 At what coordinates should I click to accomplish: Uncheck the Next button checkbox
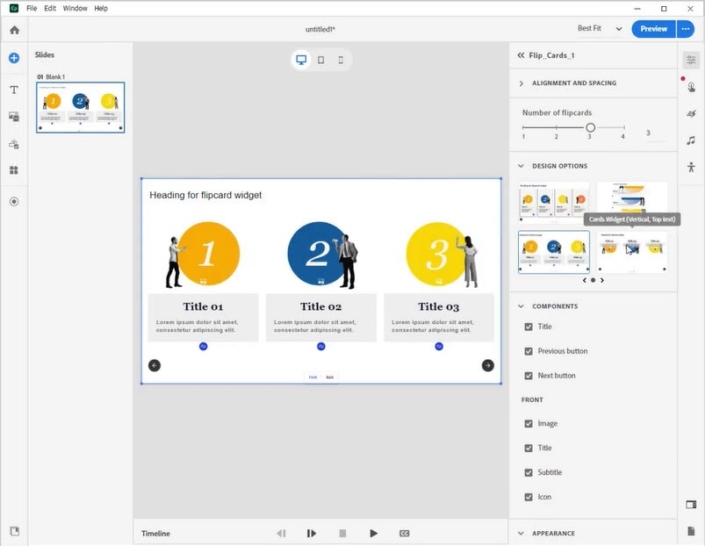click(529, 376)
